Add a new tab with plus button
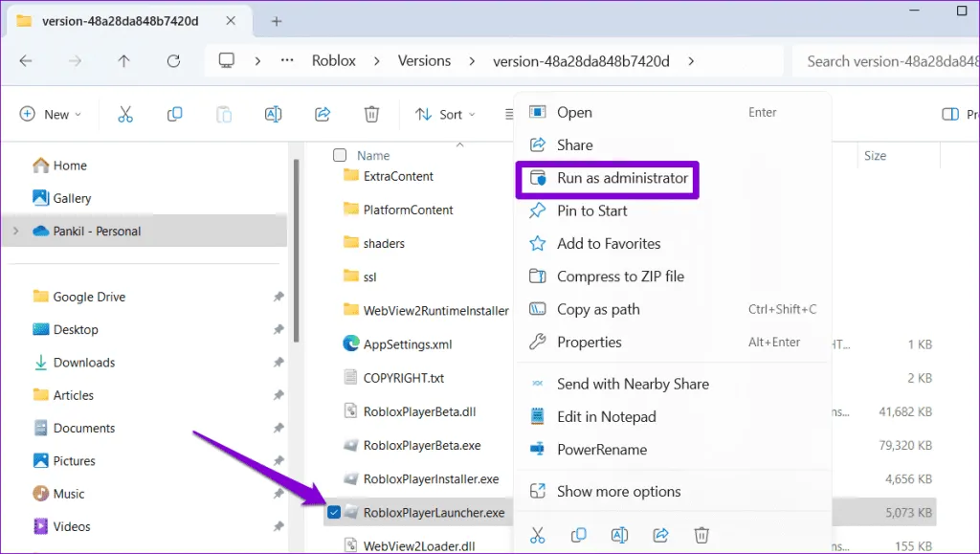The height and width of the screenshot is (554, 980). (277, 21)
